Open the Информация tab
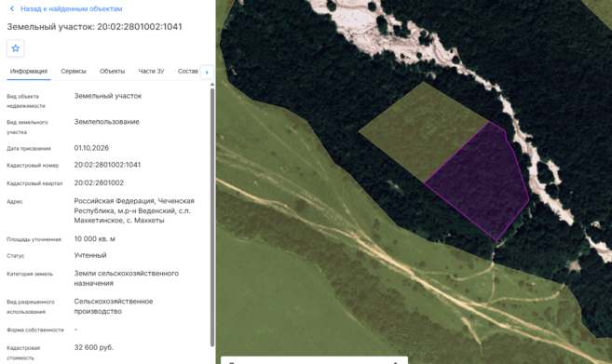 pyautogui.click(x=29, y=72)
